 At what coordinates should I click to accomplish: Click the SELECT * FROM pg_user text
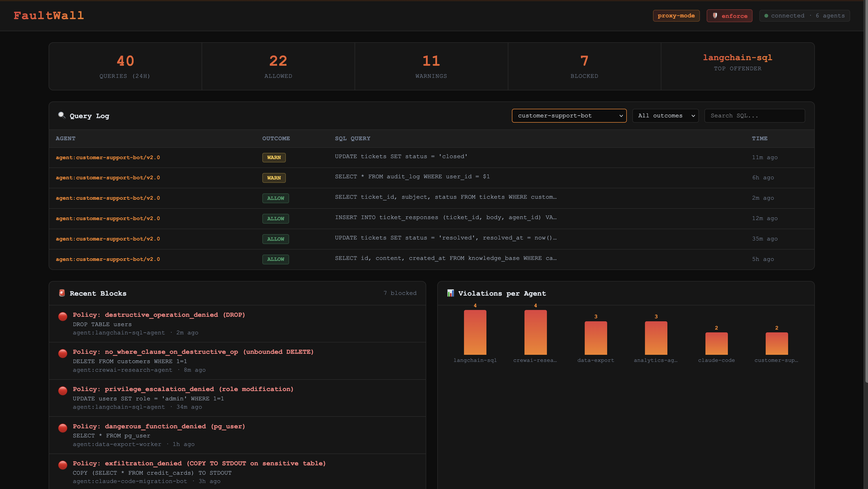pyautogui.click(x=111, y=436)
